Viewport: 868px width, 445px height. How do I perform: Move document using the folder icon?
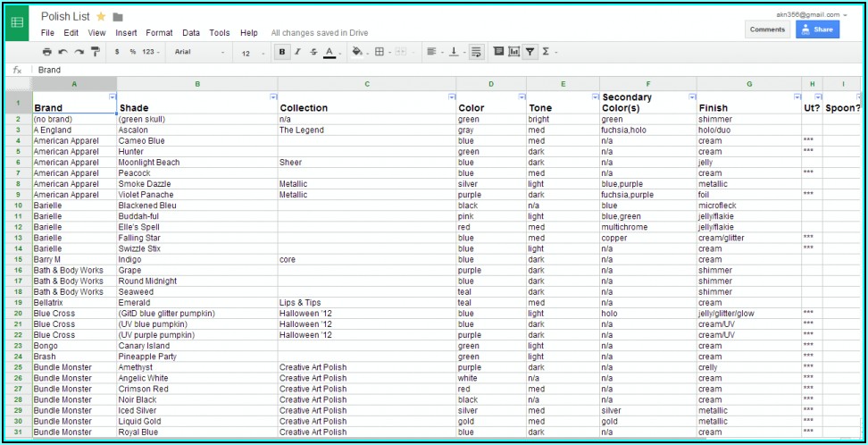click(118, 17)
